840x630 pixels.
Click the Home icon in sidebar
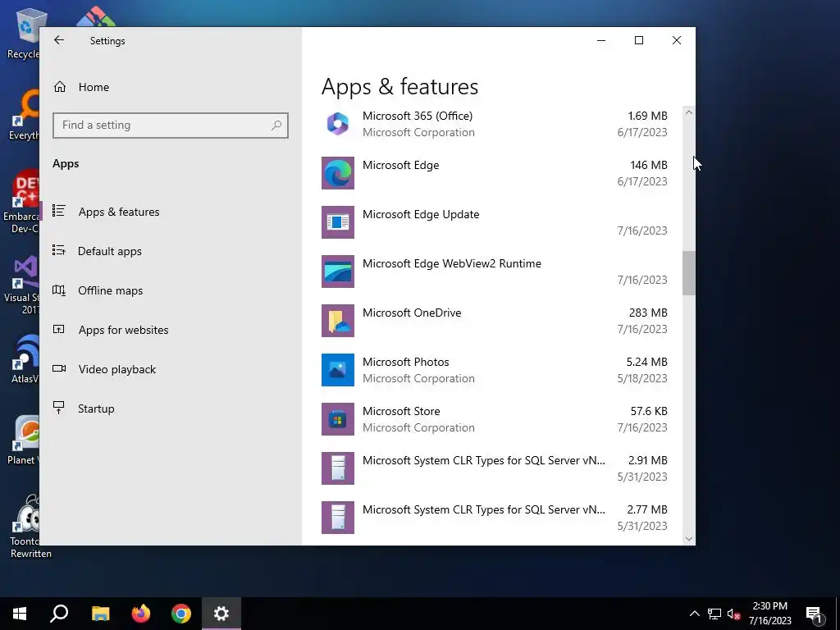click(x=59, y=87)
